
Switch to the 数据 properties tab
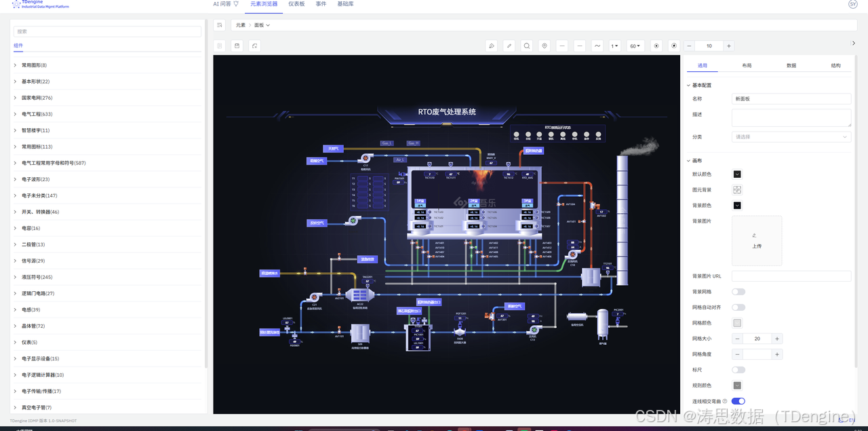click(x=791, y=66)
